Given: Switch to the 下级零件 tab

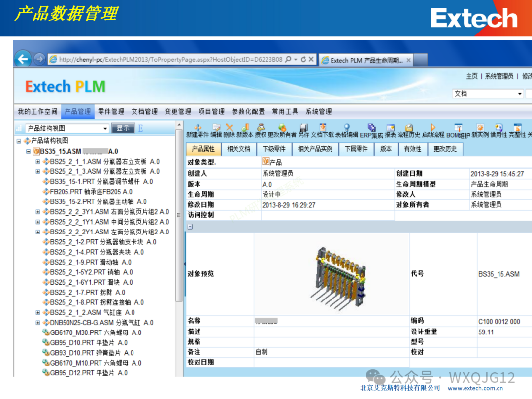Looking at the screenshot, I should point(274,149).
